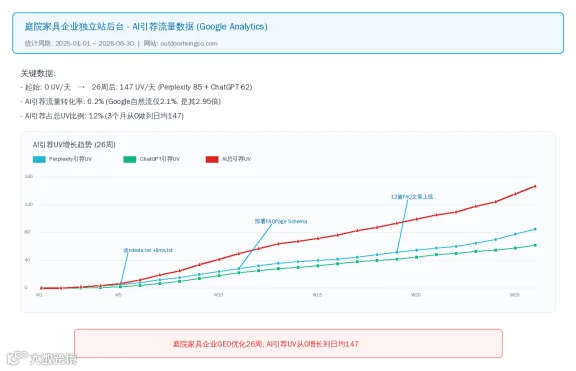Click the red GEO优化26周 summary banner
This screenshot has height=371, width=576.
(x=288, y=343)
